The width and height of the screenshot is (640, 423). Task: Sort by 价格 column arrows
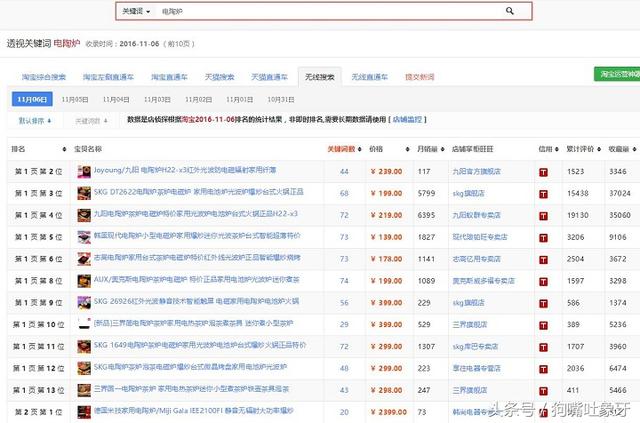click(407, 149)
